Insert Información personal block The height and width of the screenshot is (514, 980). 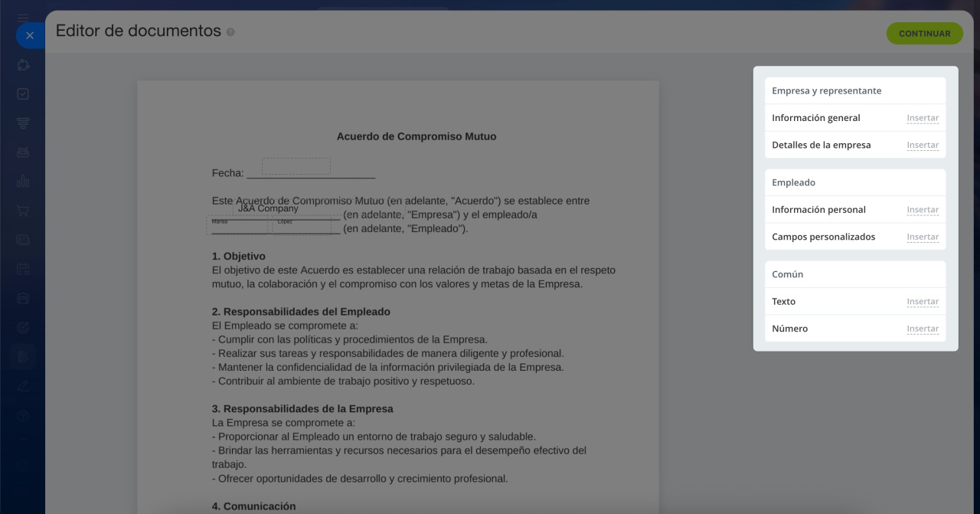[x=923, y=210]
